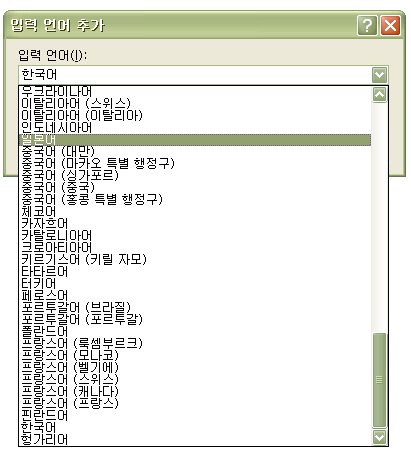411x455 pixels.
Task: Choose 중국어 (대만) in the list
Action: (x=195, y=152)
